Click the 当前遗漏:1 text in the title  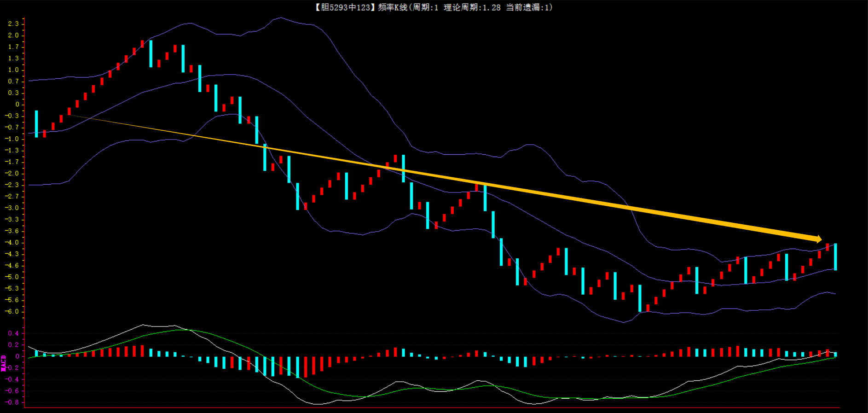click(x=528, y=7)
